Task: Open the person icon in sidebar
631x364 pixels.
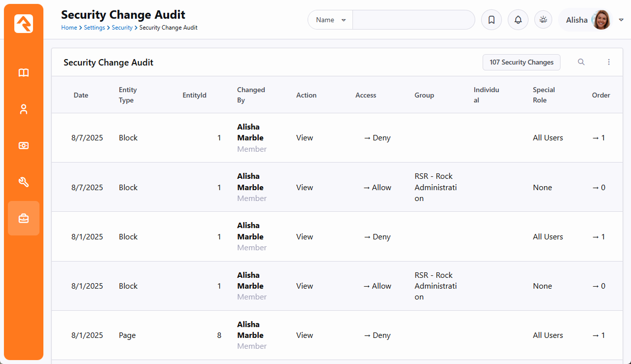Action: [24, 109]
